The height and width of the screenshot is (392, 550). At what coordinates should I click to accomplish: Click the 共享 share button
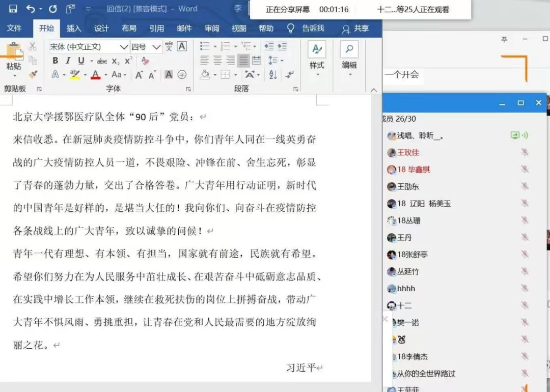(355, 29)
